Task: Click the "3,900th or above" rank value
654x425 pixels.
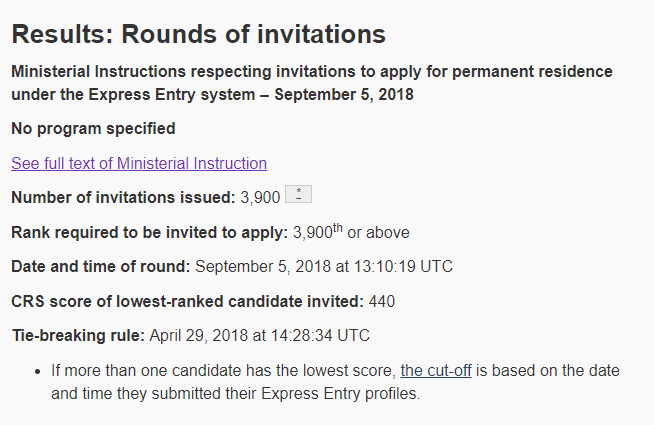Action: [351, 232]
